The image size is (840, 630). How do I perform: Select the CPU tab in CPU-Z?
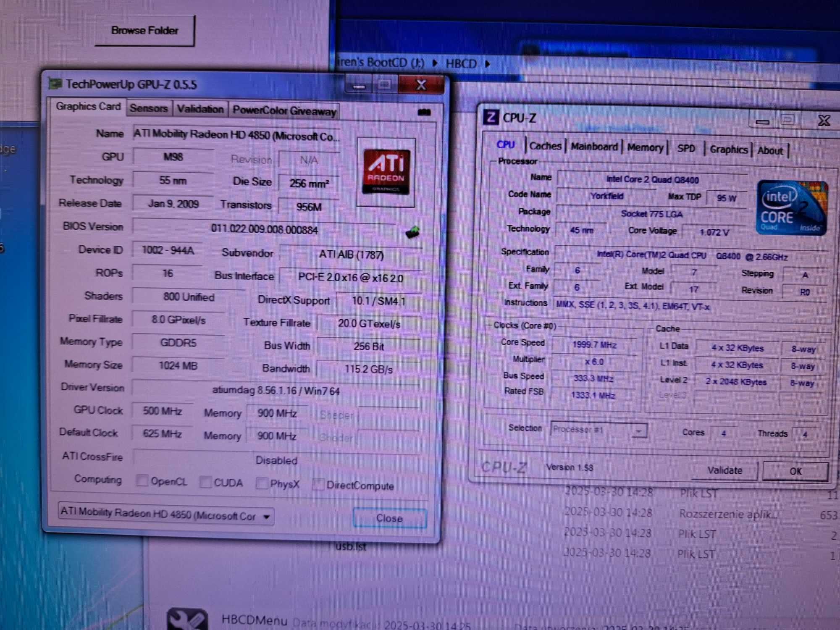click(505, 144)
